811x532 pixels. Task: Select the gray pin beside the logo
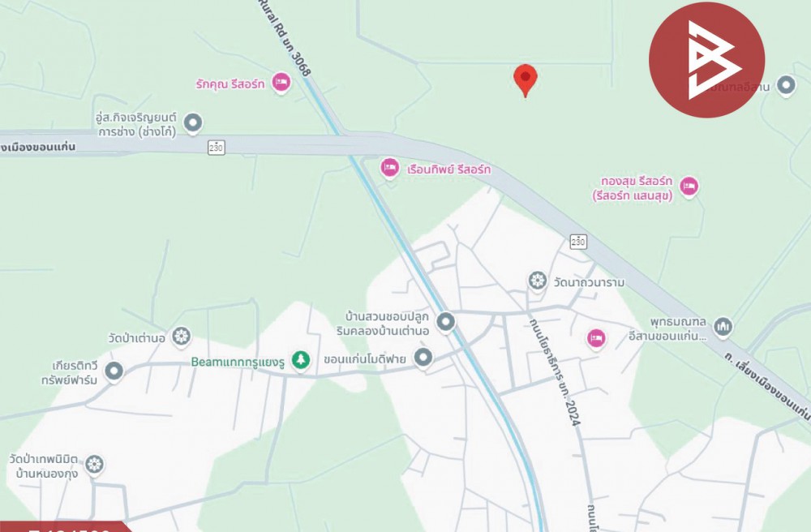point(786,85)
